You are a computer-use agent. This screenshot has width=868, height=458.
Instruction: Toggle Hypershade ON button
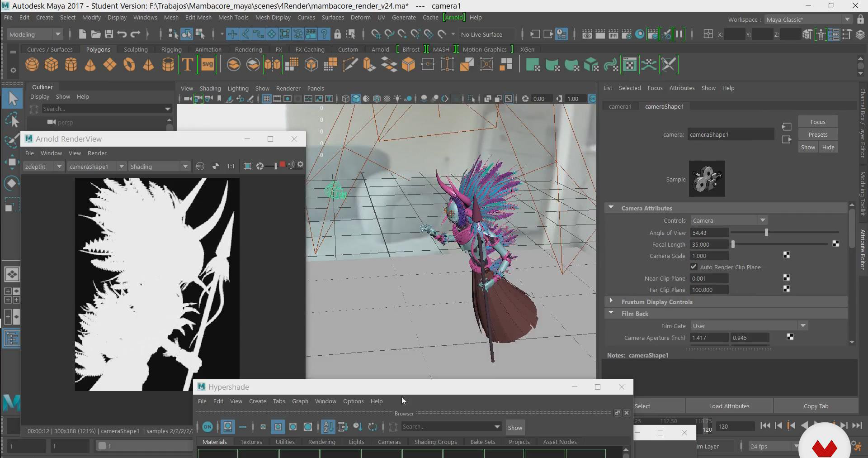[x=208, y=426]
